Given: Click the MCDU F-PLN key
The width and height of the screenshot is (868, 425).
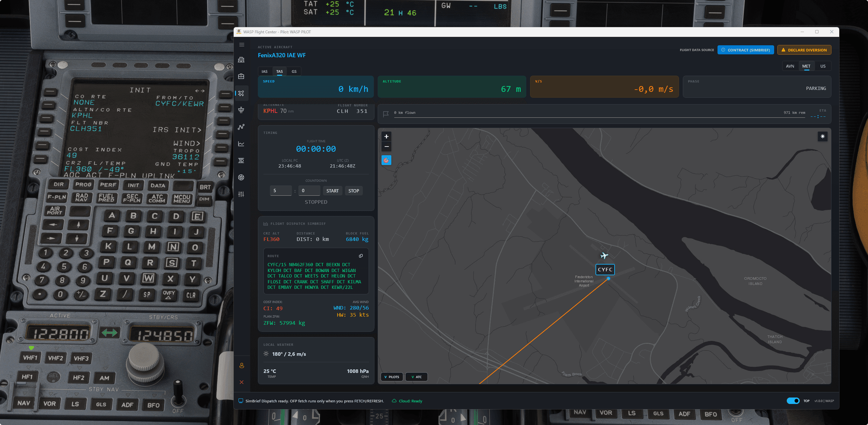Looking at the screenshot, I should (x=57, y=197).
